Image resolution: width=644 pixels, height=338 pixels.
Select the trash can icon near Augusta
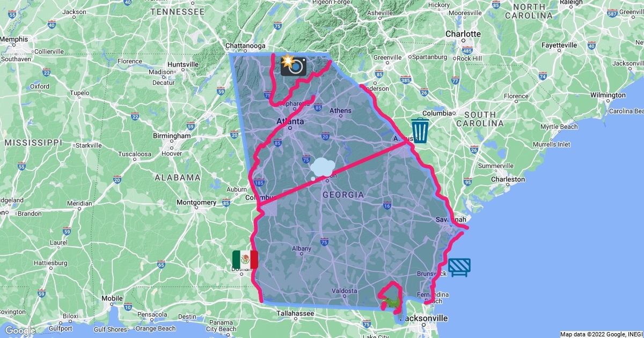(420, 131)
